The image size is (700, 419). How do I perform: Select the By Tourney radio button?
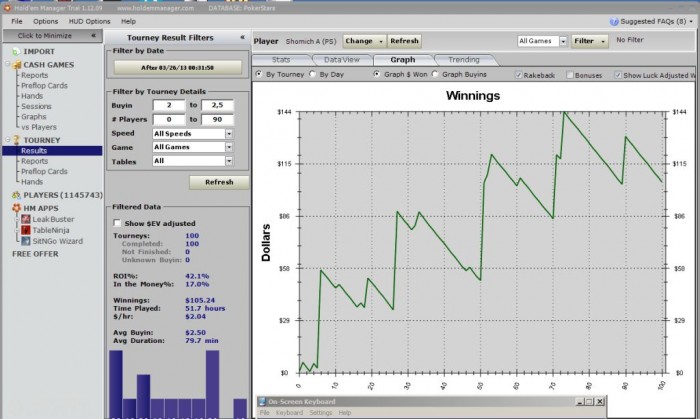click(x=258, y=74)
